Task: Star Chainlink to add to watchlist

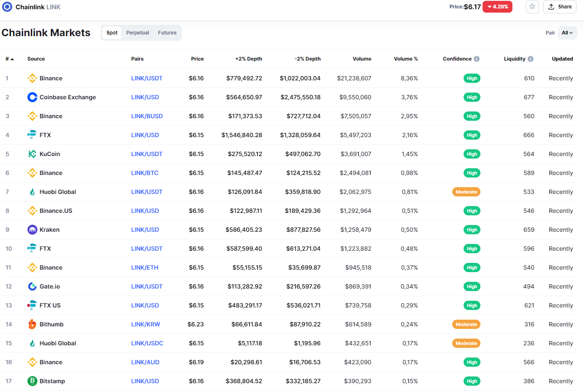Action: (x=532, y=7)
